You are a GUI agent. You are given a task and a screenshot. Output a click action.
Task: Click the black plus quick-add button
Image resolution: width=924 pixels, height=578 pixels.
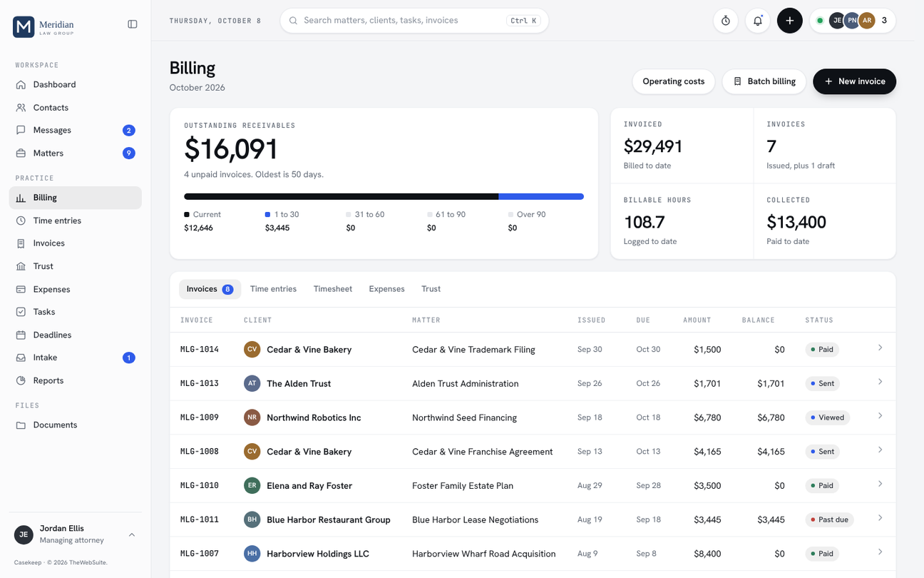point(790,21)
